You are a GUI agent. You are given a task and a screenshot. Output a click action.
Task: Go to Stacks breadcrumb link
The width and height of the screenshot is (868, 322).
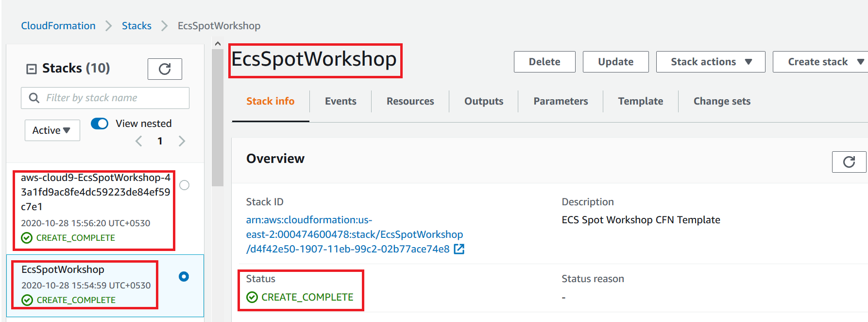point(136,26)
